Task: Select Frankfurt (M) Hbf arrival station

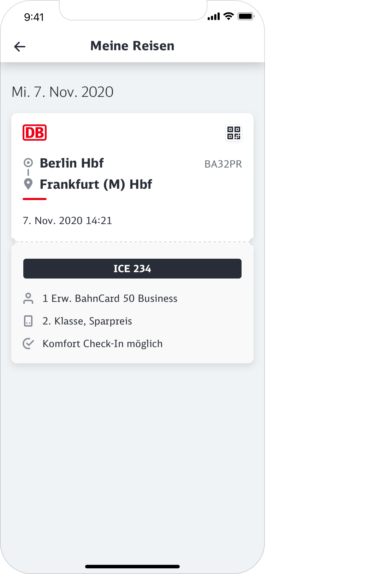Action: 96,184
